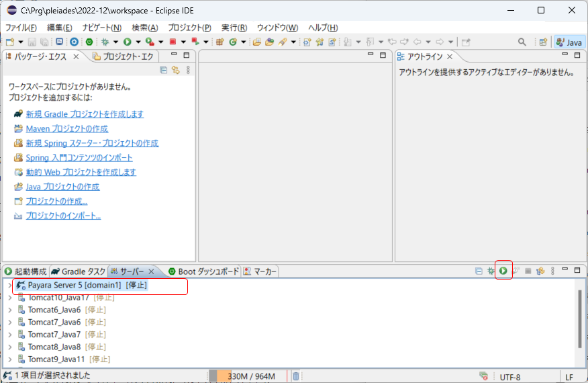The height and width of the screenshot is (383, 588).
Task: Start server in debug mode in Servers view
Action: pos(491,271)
